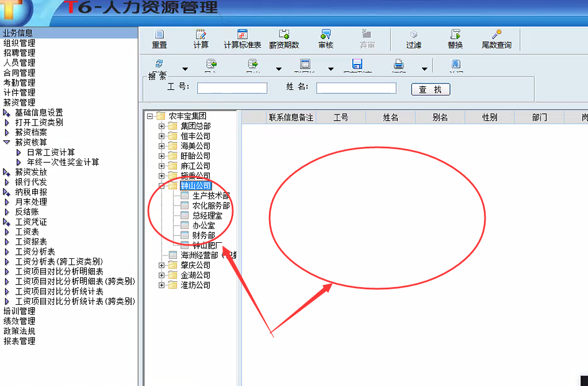Open 工资分析表(跨工资类别) in sidebar

tap(59, 262)
